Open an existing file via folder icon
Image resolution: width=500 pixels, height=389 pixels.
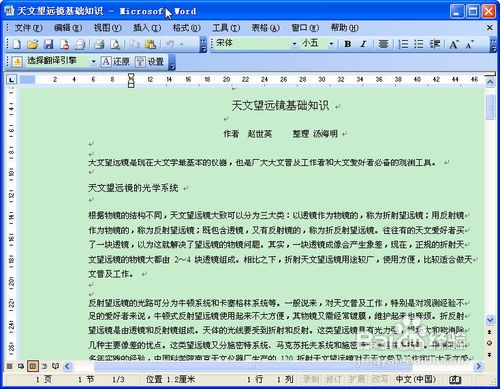pyautogui.click(x=32, y=44)
